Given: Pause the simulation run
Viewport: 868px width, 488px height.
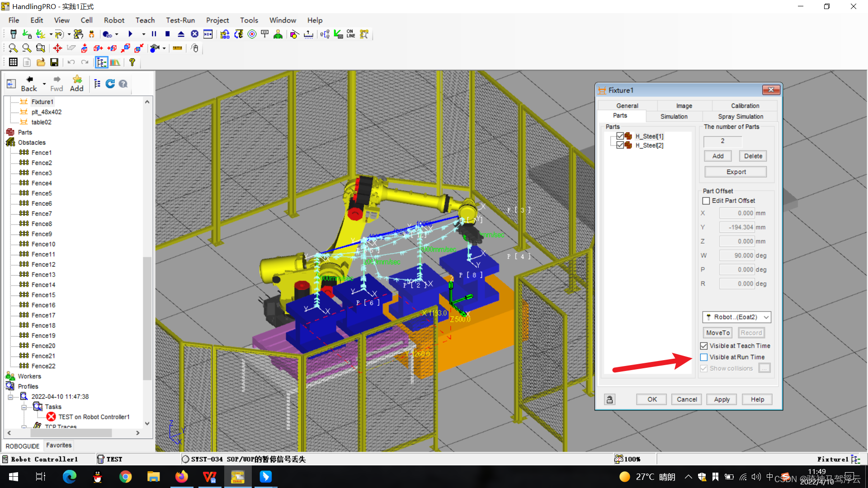Looking at the screenshot, I should pos(154,34).
